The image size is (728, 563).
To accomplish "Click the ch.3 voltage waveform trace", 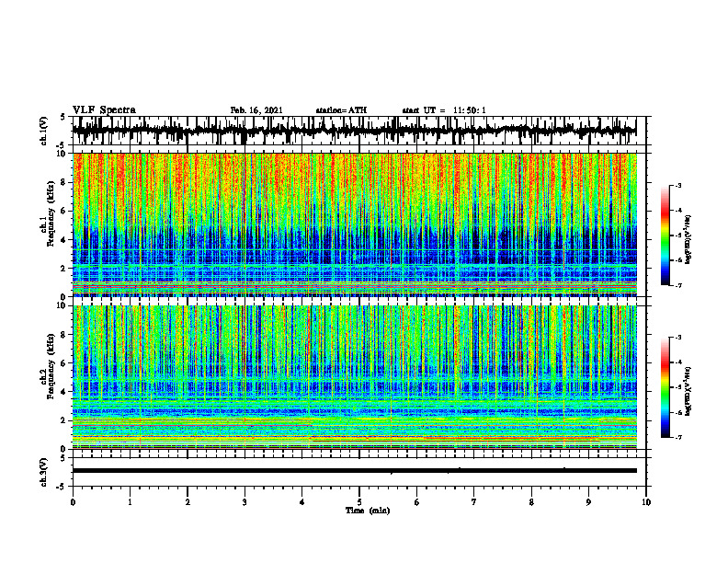I will point(355,471).
